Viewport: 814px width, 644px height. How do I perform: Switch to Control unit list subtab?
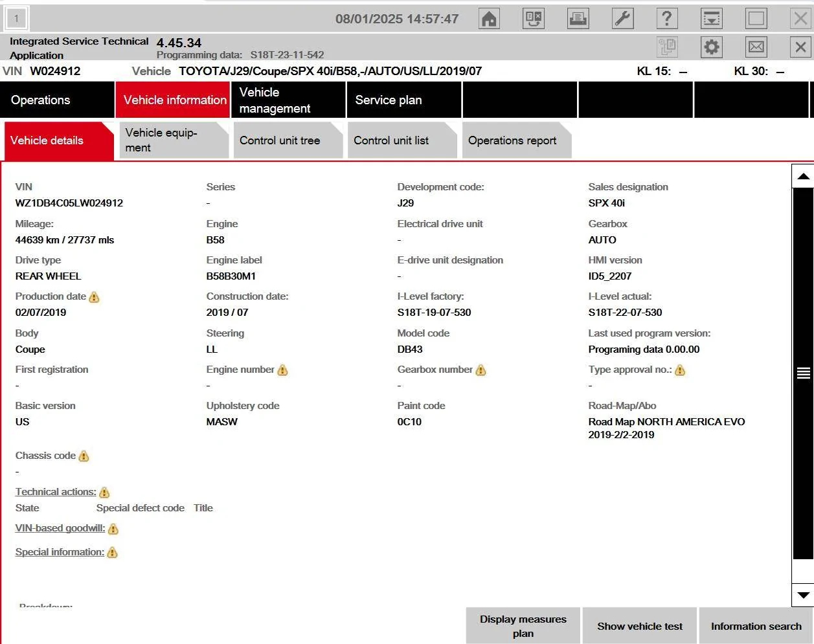point(401,140)
